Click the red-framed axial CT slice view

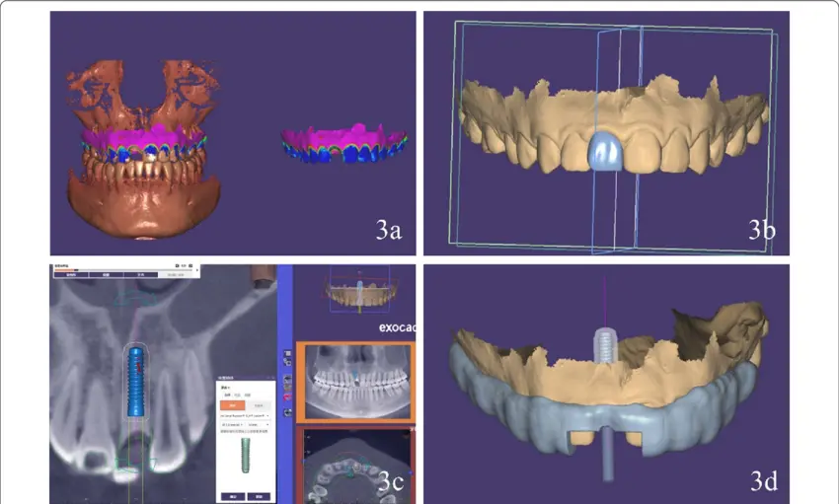355,465
